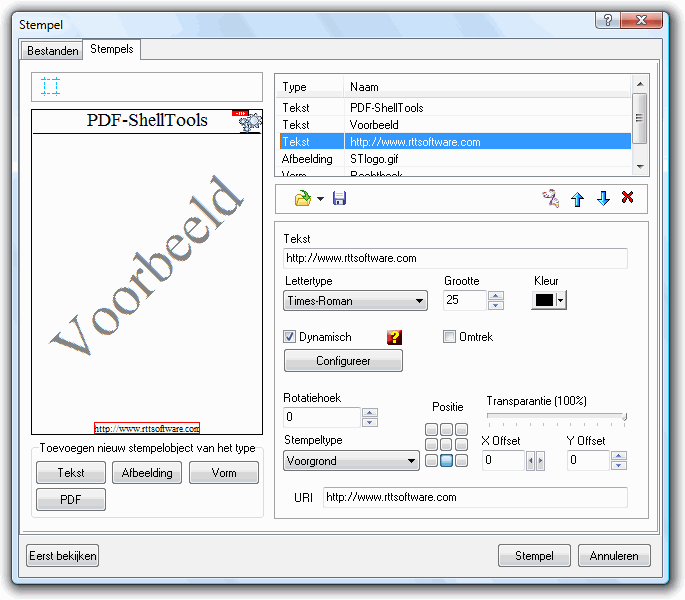Viewport: 685px width, 600px height.
Task: Switch to the Bestanden tab
Action: [52, 51]
